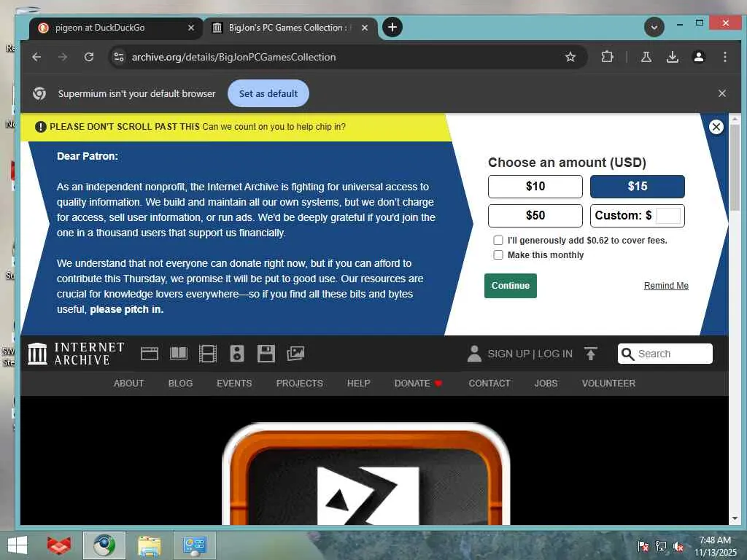
Task: Click the muted volume tray icon
Action: [x=678, y=546]
